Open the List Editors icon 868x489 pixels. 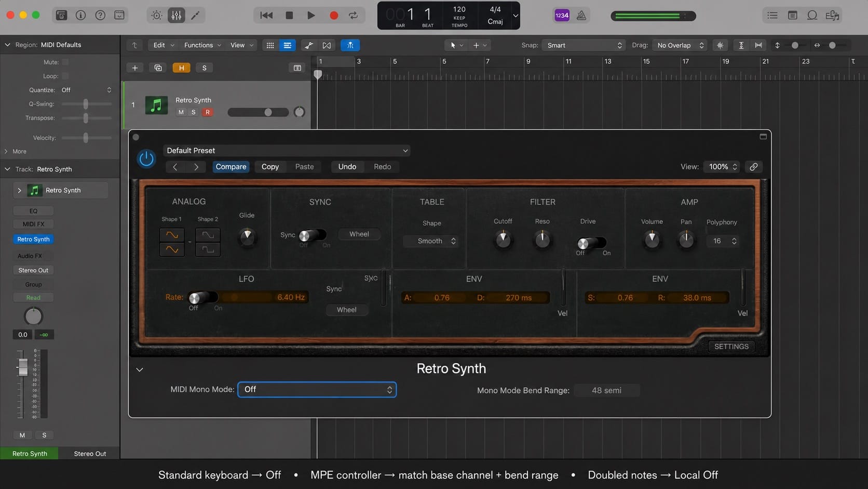pyautogui.click(x=772, y=15)
